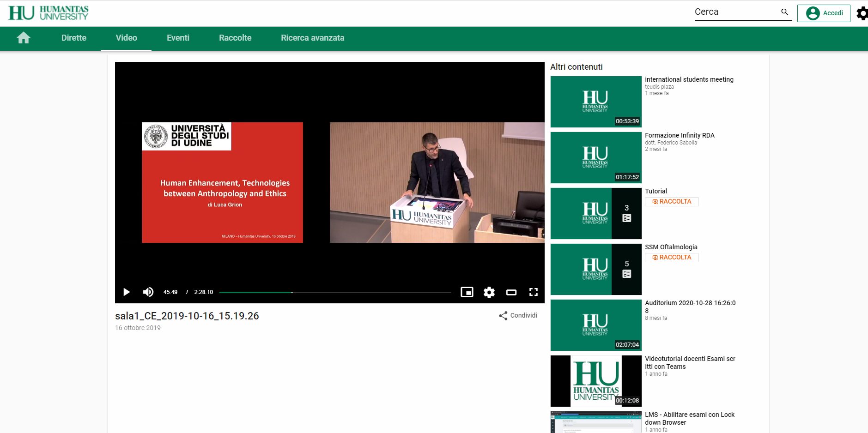Click the Formazione Infinity RDA title

680,135
